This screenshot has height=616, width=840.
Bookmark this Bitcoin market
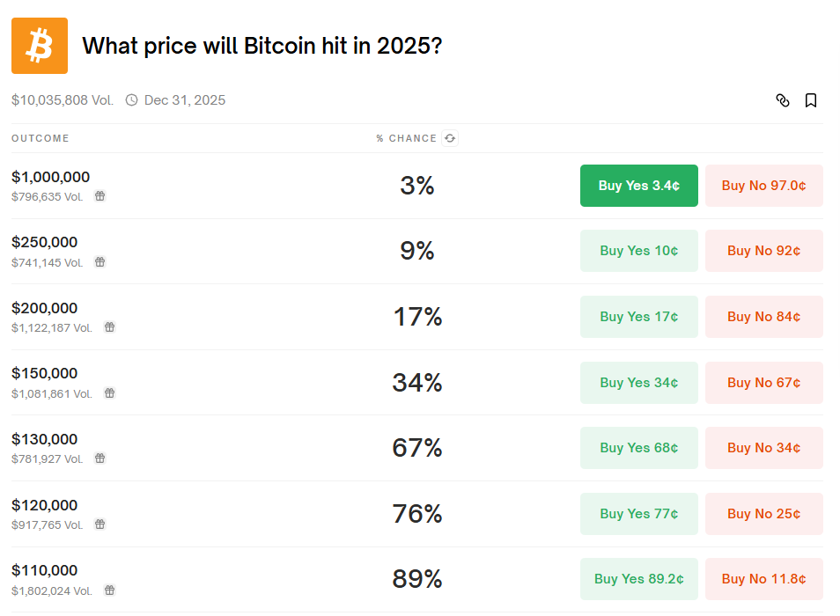[x=811, y=100]
